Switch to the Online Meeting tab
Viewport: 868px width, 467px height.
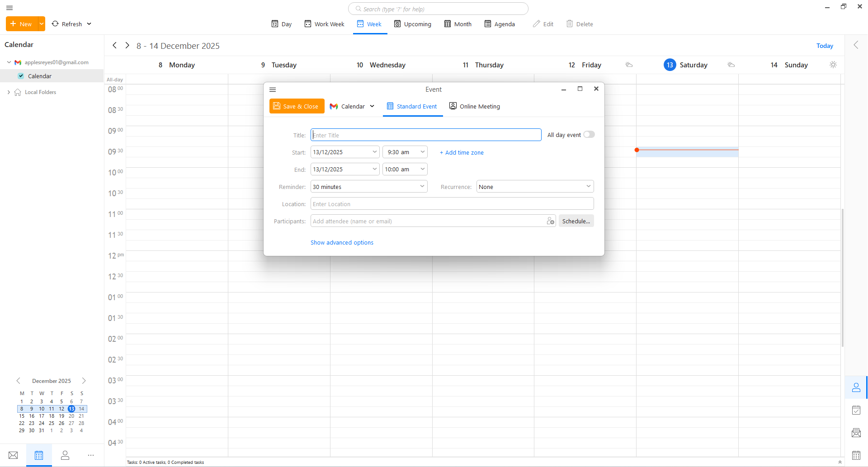pos(474,107)
